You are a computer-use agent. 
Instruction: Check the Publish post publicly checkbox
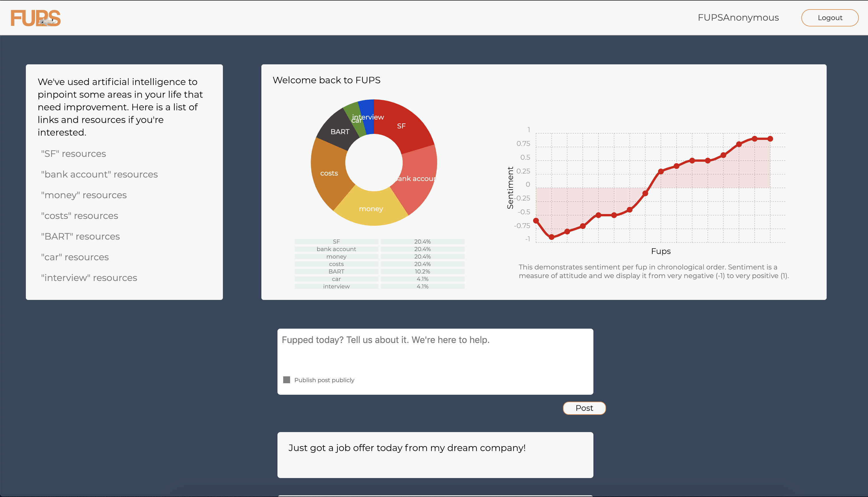(287, 380)
